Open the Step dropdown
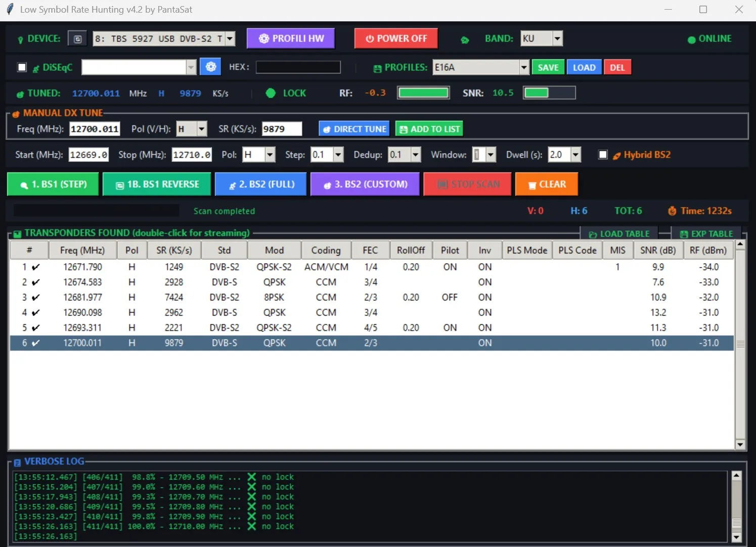Screen dimensions: 756x547 point(338,155)
